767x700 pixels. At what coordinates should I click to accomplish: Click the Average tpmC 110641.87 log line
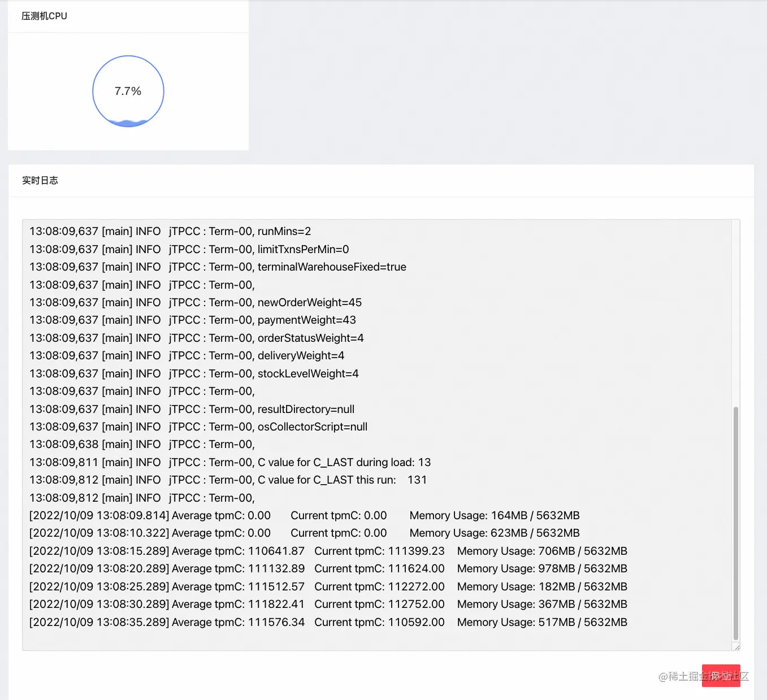coord(328,551)
